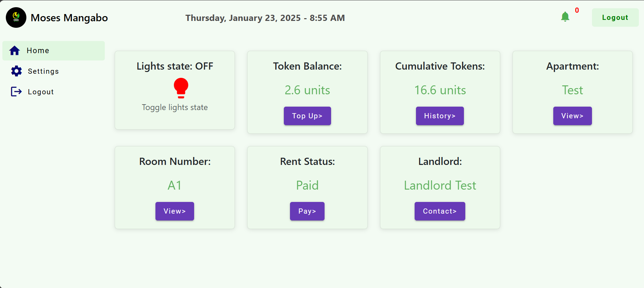This screenshot has width=644, height=288.
Task: Click the Toggle lights state text
Action: tap(175, 107)
